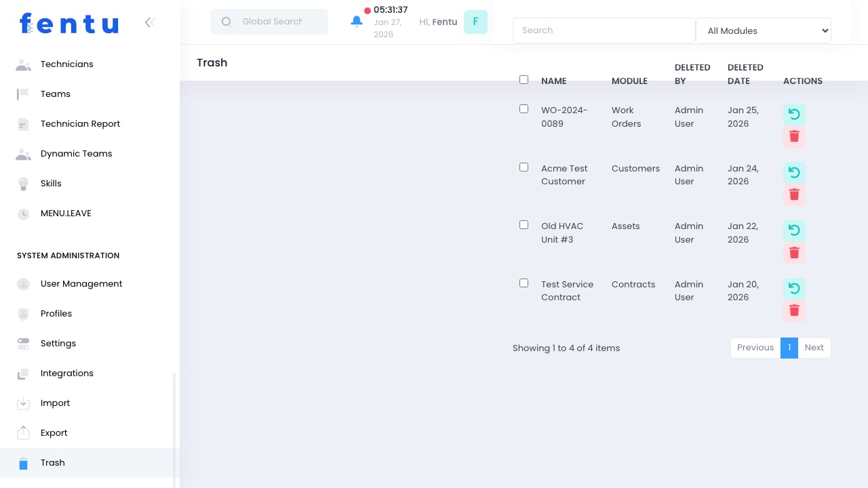Click the MENU.LEAVE clock icon
This screenshot has height=488, width=868.
(x=23, y=213)
